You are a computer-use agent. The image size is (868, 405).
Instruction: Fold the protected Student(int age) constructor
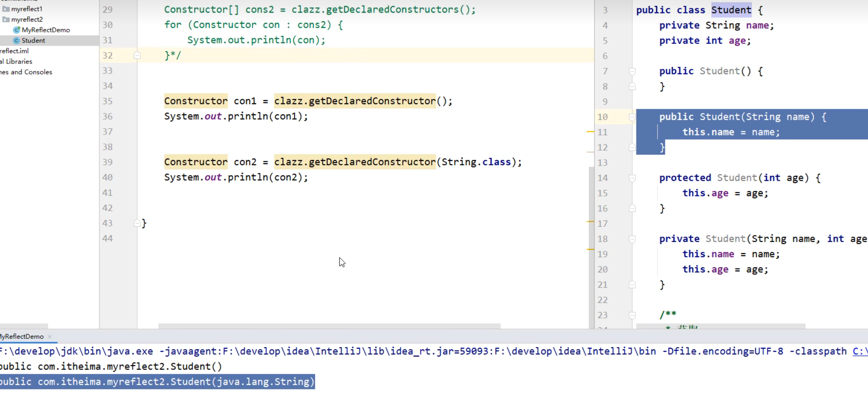(632, 178)
